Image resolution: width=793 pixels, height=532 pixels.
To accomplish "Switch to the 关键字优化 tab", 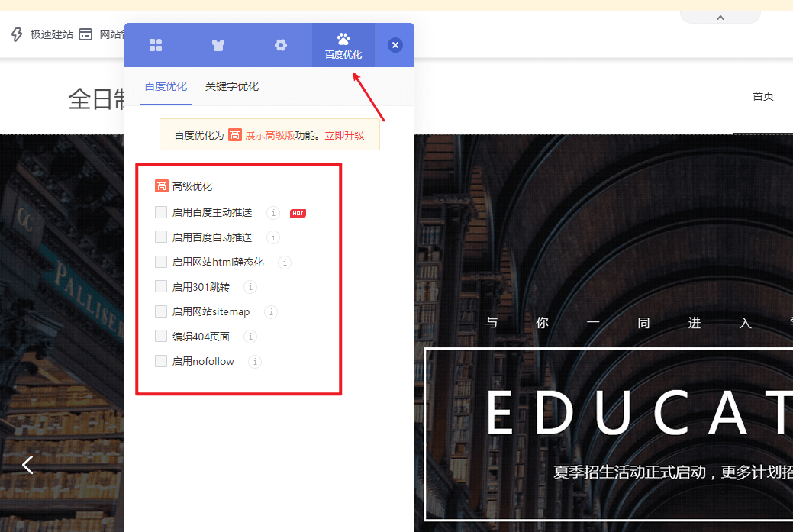I will point(232,87).
